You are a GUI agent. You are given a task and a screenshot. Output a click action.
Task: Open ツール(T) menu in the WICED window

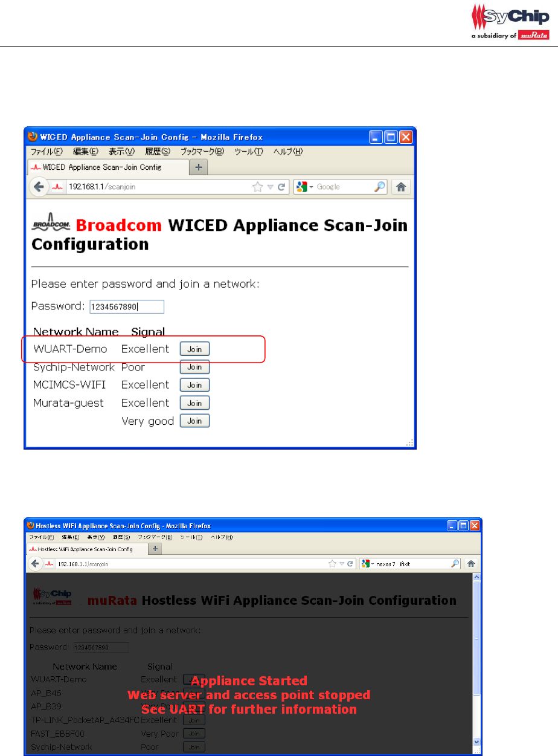coord(249,152)
